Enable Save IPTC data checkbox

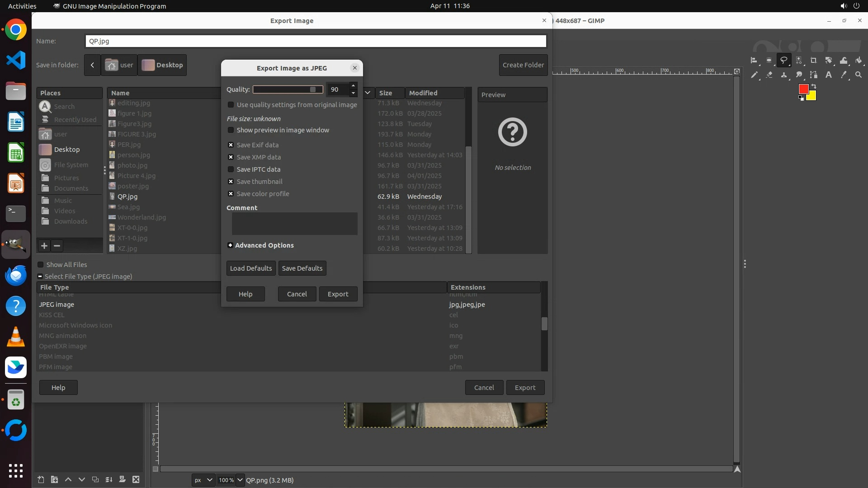[x=231, y=169]
